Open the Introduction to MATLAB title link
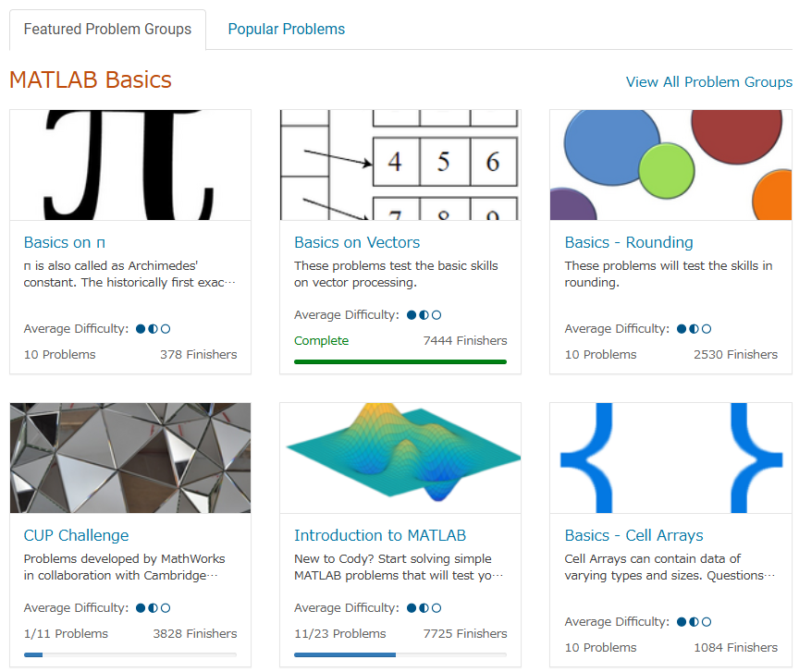 point(380,535)
